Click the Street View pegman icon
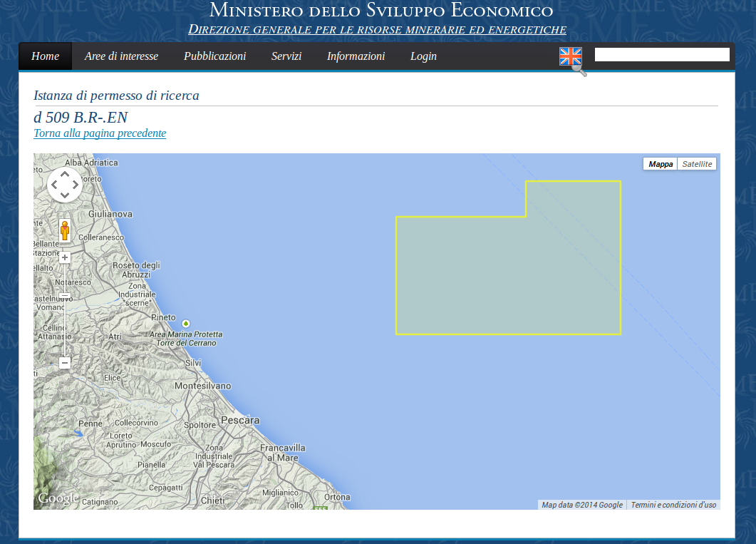 click(x=65, y=231)
